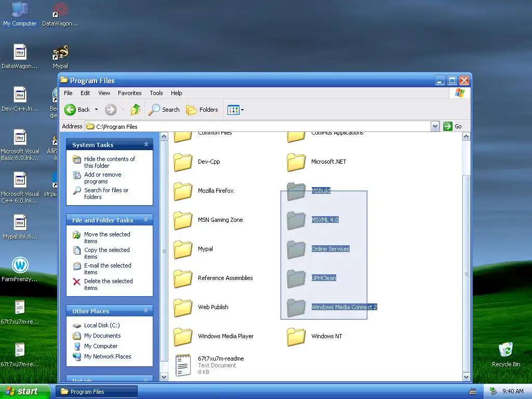The image size is (532, 399).
Task: Open My Network Places link
Action: pos(108,356)
